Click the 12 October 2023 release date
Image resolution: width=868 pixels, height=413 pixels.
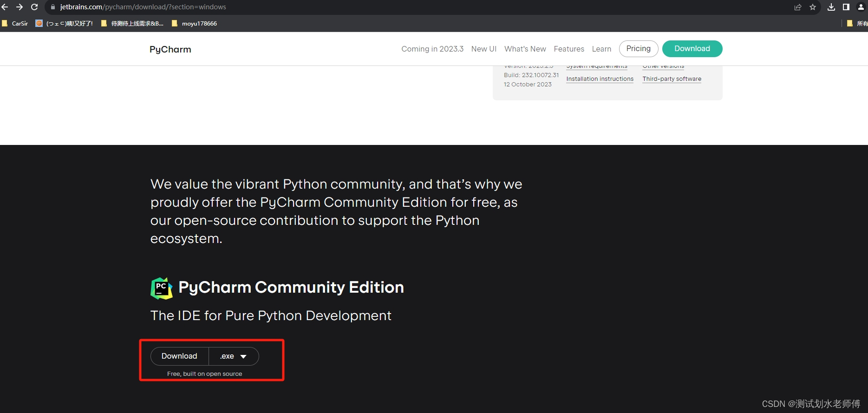tap(528, 85)
